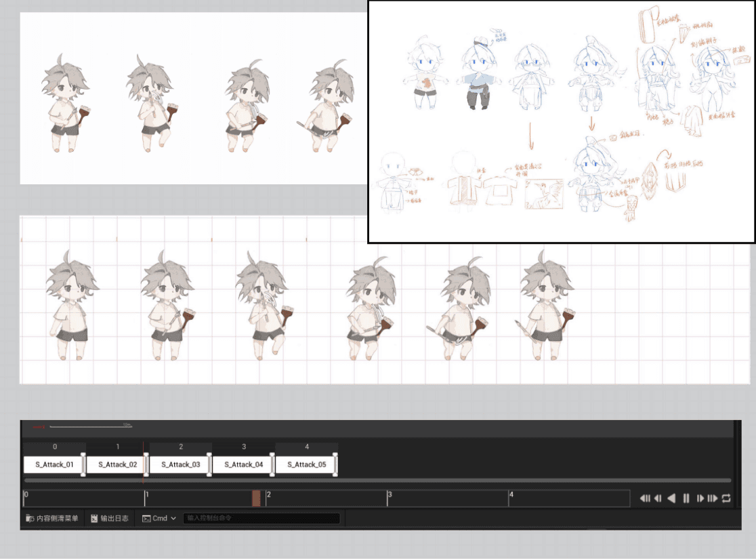
Task: Jump to the last frame
Action: point(713,498)
